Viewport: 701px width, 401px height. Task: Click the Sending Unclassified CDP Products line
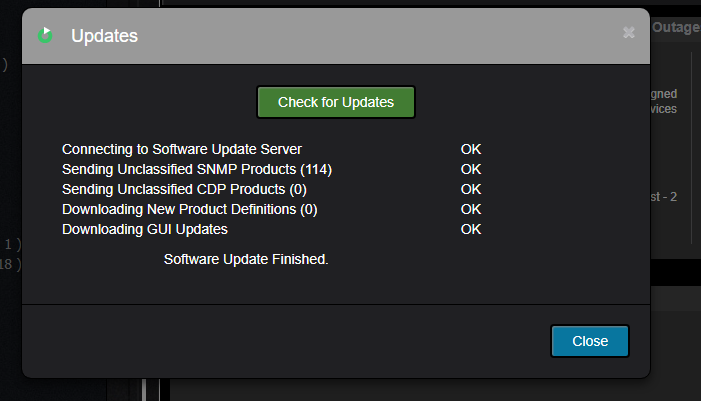[x=184, y=190]
